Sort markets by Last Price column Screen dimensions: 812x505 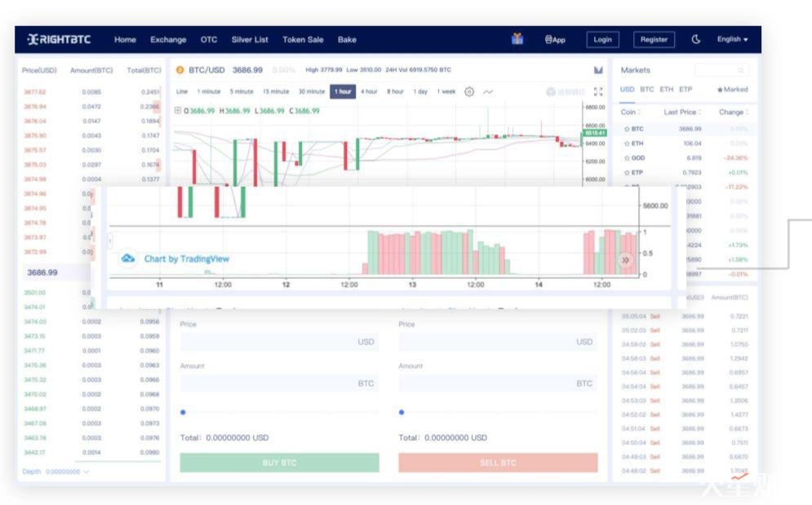tap(682, 112)
